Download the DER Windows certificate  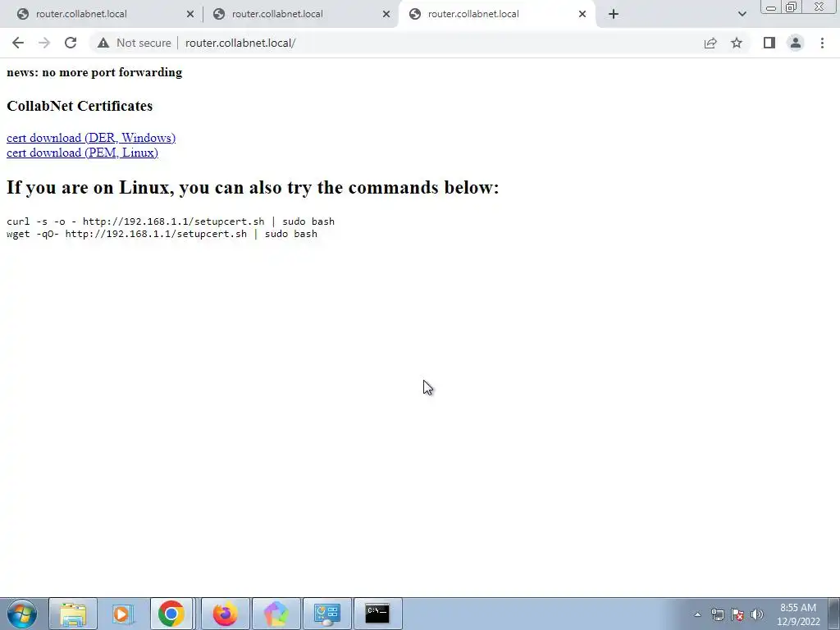pos(91,138)
